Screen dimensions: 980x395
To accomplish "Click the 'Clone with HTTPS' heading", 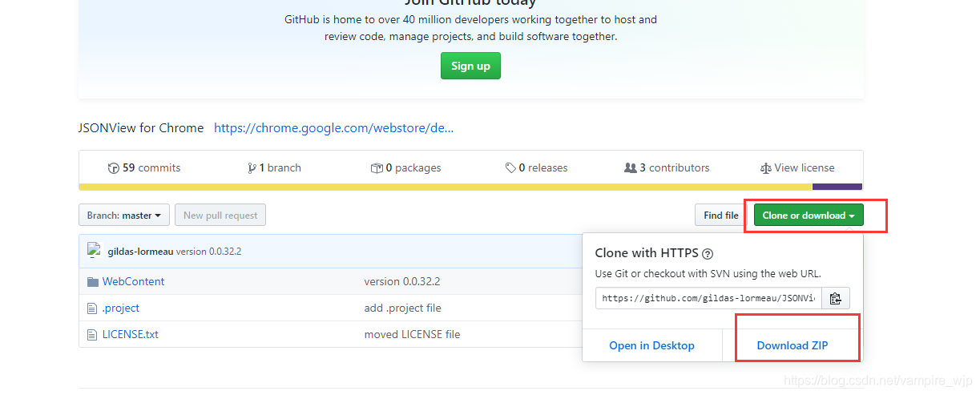I will (x=647, y=253).
